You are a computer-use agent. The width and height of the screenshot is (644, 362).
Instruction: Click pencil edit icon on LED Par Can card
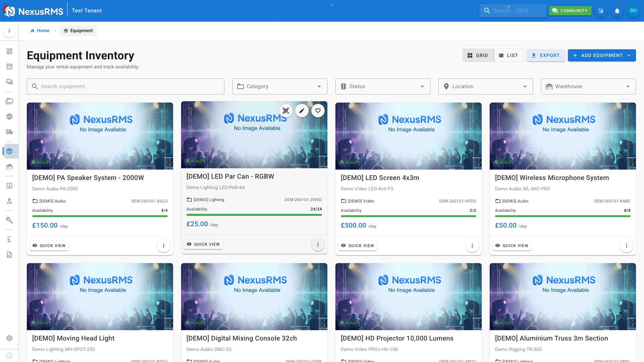(302, 111)
